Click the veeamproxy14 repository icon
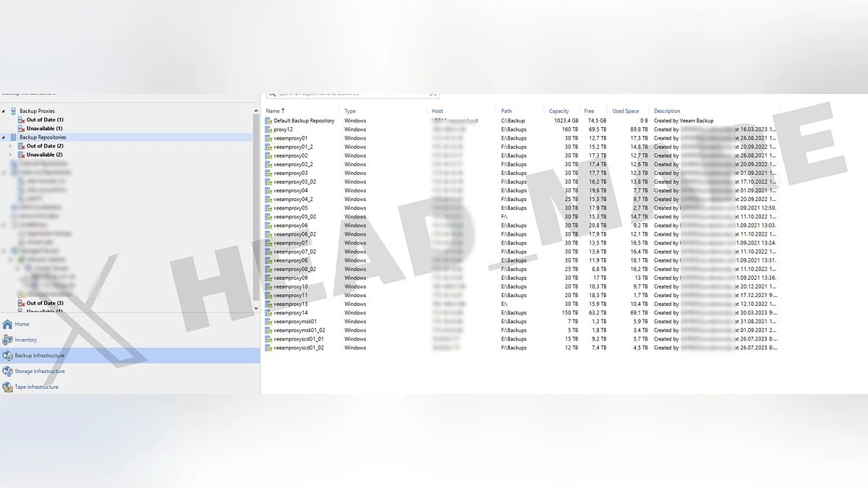This screenshot has height=488, width=868. pos(268,313)
